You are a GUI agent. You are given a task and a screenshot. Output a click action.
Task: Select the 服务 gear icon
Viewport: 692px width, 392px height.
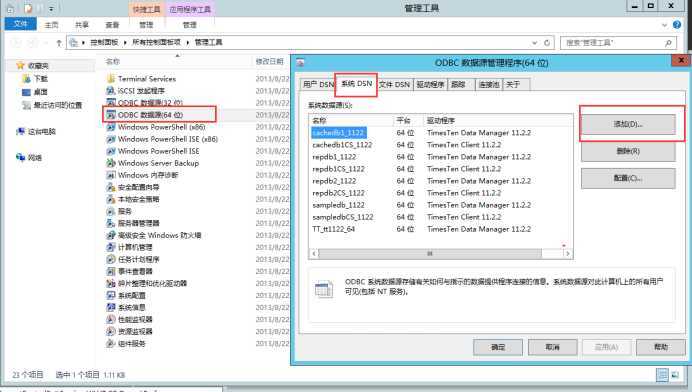pyautogui.click(x=111, y=211)
